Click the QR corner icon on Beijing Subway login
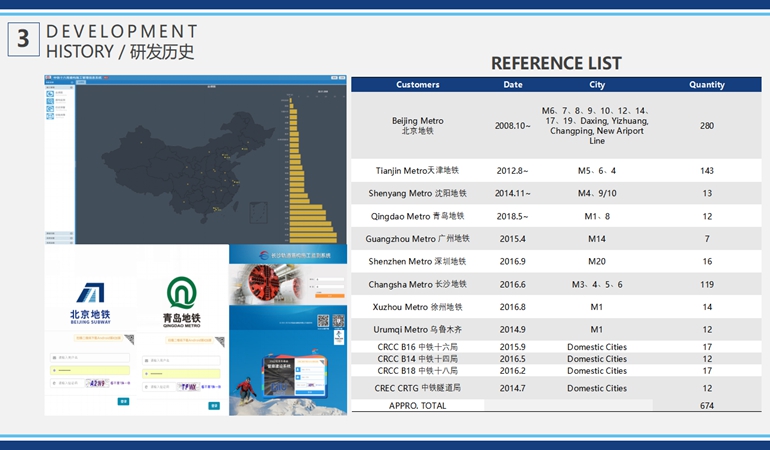This screenshot has width=770, height=450. [130, 339]
